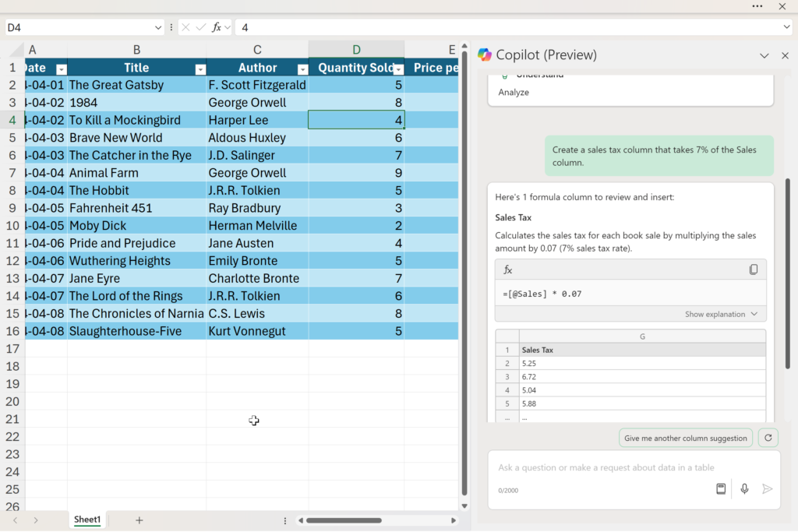Image resolution: width=798 pixels, height=532 pixels.
Task: Close the Copilot pane
Action: pyautogui.click(x=785, y=55)
